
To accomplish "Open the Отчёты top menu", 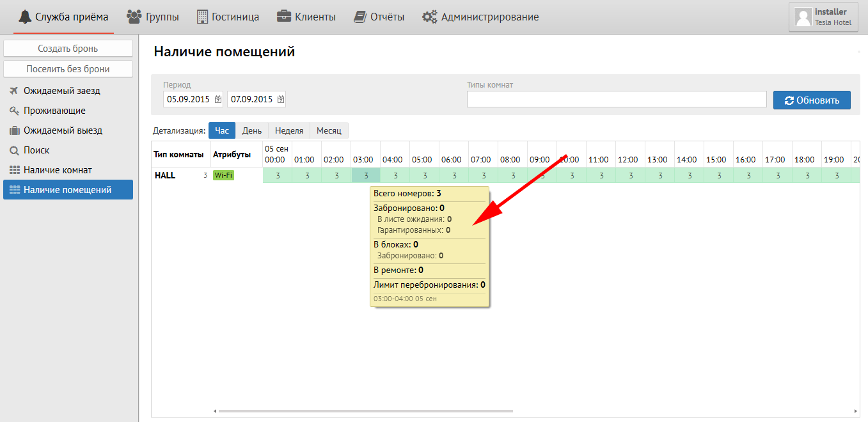I will coord(379,17).
